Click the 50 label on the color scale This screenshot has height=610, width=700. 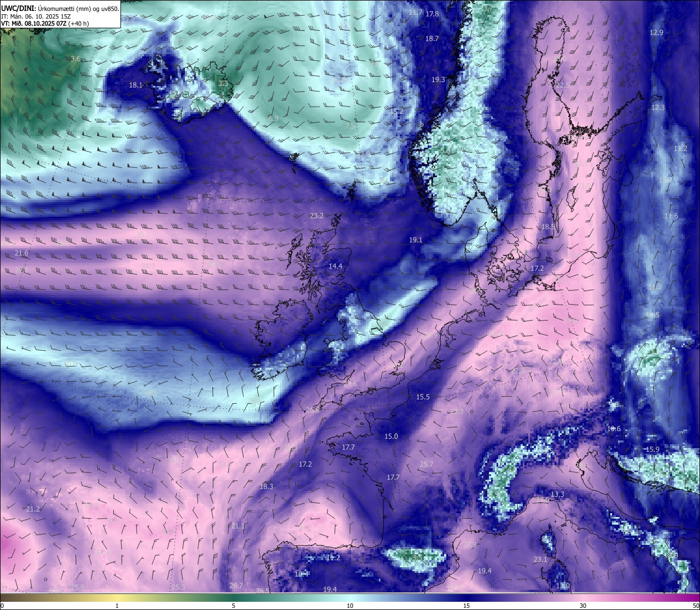tap(695, 606)
